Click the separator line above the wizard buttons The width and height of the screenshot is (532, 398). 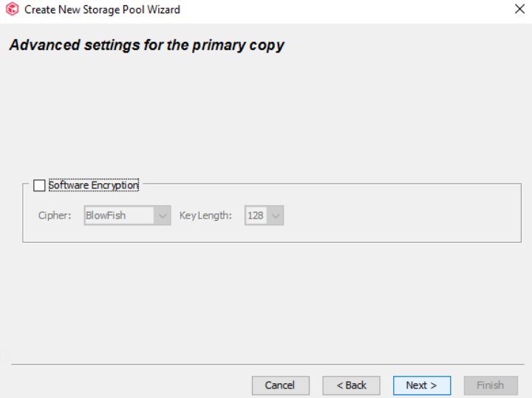pyautogui.click(x=266, y=364)
